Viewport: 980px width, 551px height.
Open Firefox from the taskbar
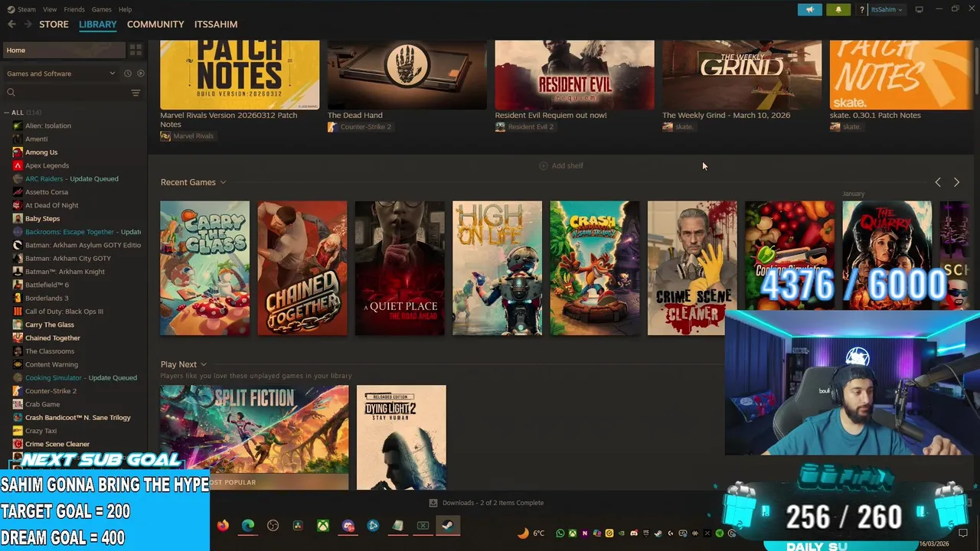tap(223, 526)
